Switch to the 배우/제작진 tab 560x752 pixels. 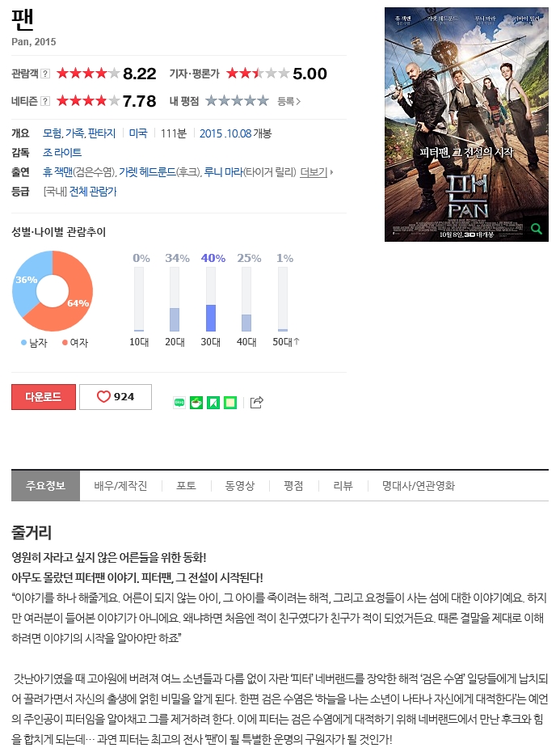[x=120, y=486]
